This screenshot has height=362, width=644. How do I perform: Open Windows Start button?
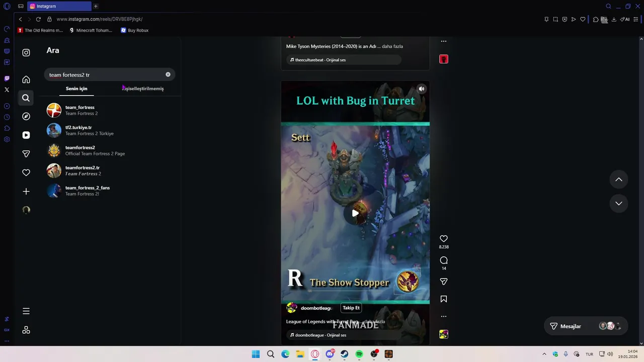pyautogui.click(x=256, y=354)
